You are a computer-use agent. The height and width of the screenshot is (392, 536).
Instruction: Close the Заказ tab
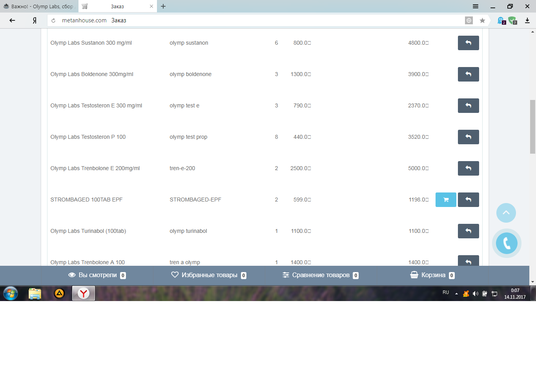pos(151,6)
